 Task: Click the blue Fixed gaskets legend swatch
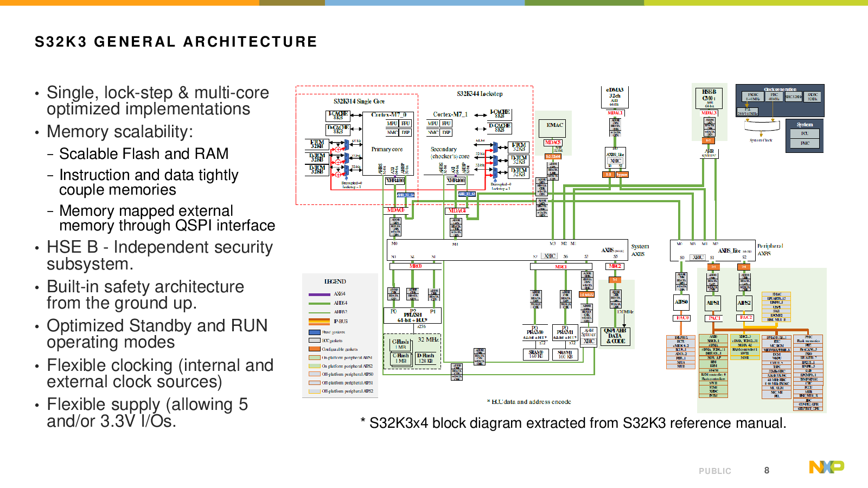(315, 332)
